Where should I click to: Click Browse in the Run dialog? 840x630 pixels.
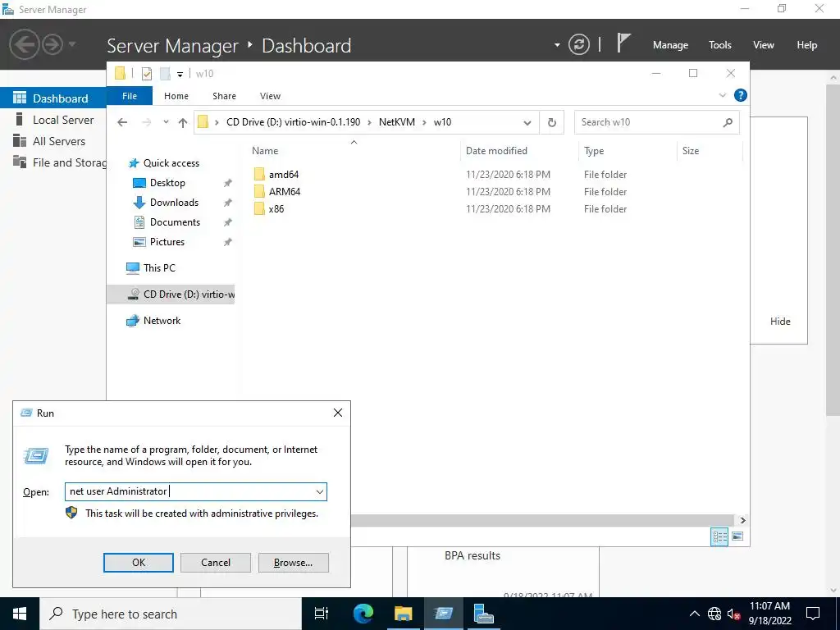293,563
